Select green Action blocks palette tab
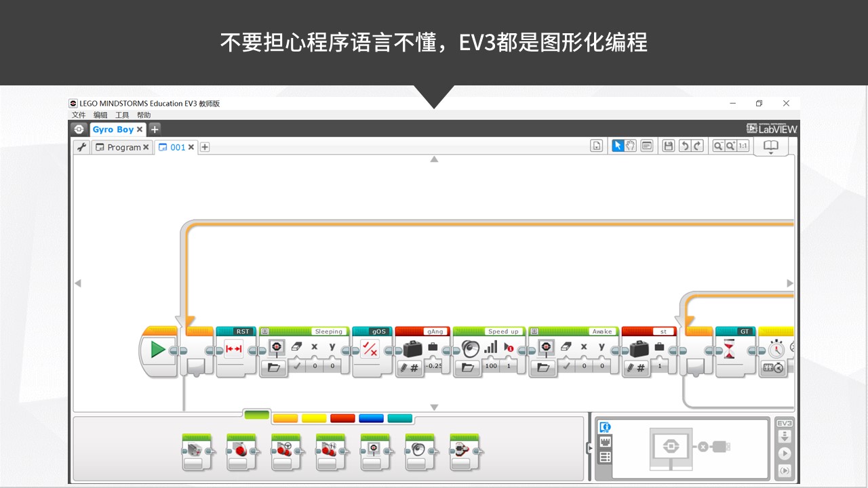 (x=257, y=415)
